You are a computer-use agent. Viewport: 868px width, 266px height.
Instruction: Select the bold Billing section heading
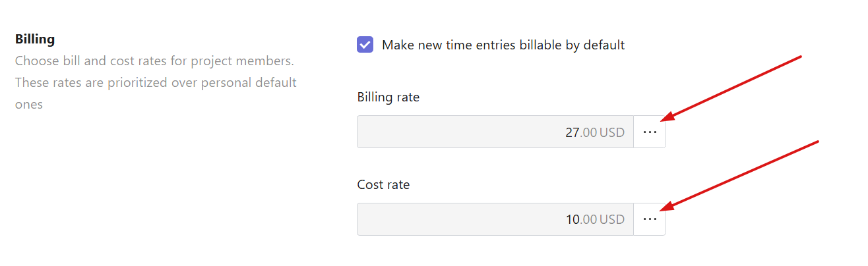(x=35, y=40)
